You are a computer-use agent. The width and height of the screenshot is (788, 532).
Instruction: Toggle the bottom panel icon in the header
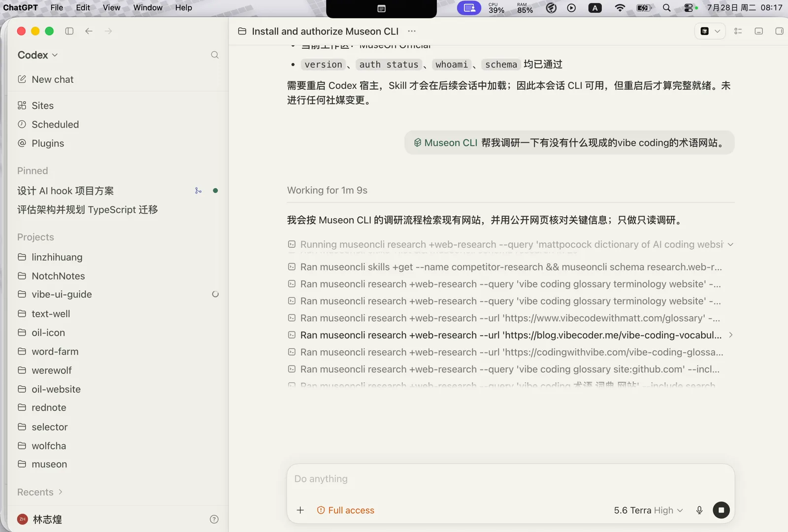(x=759, y=31)
